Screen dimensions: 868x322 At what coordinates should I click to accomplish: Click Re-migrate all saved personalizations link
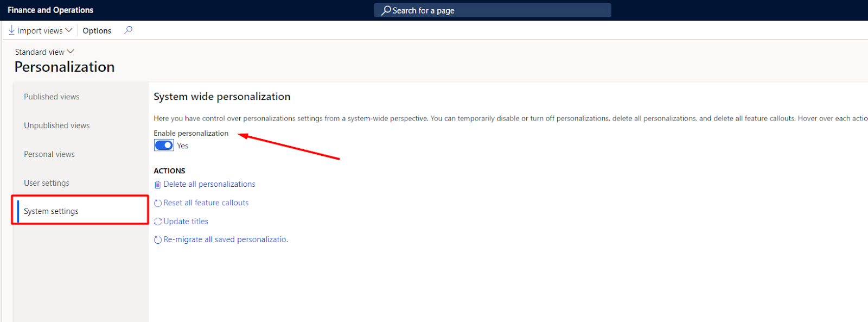pos(226,239)
